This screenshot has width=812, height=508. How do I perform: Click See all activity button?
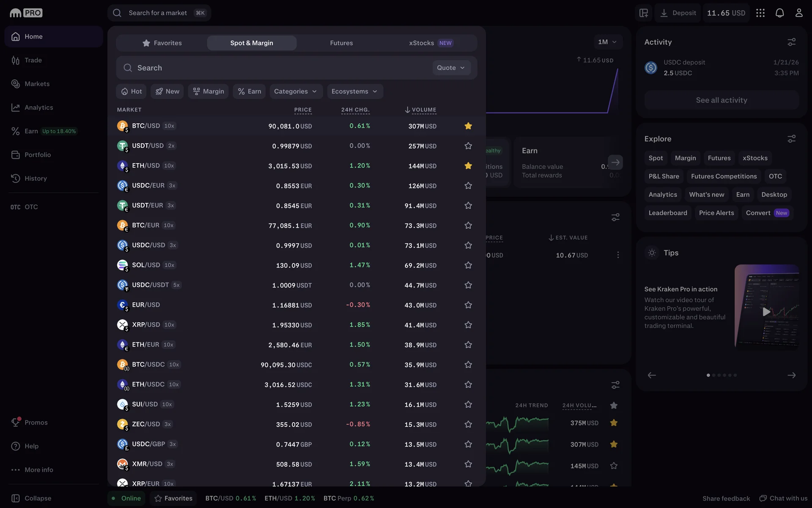721,100
